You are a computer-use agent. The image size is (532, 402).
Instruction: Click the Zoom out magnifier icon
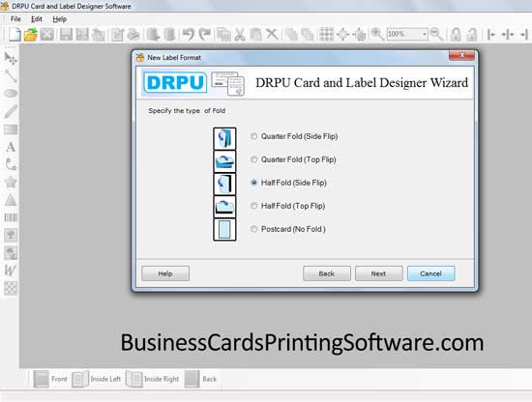[x=436, y=34]
